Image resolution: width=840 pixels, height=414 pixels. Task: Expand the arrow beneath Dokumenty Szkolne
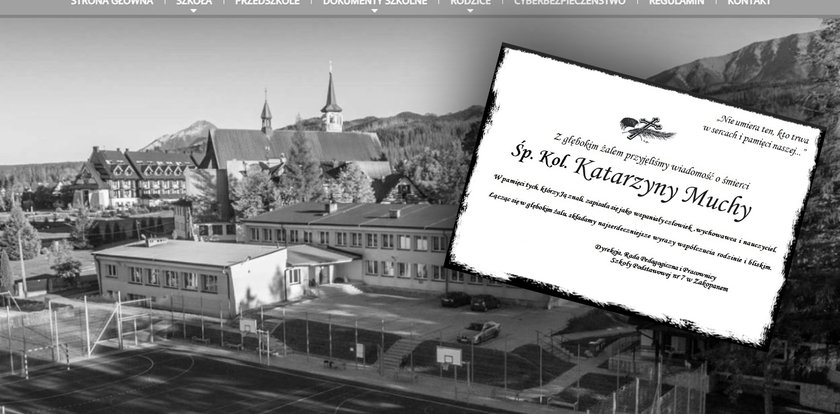(374, 11)
